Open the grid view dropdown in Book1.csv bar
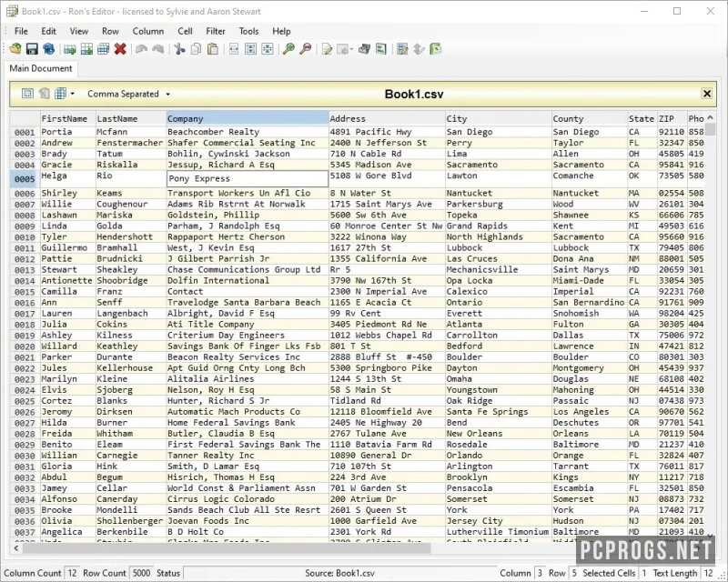 point(73,94)
